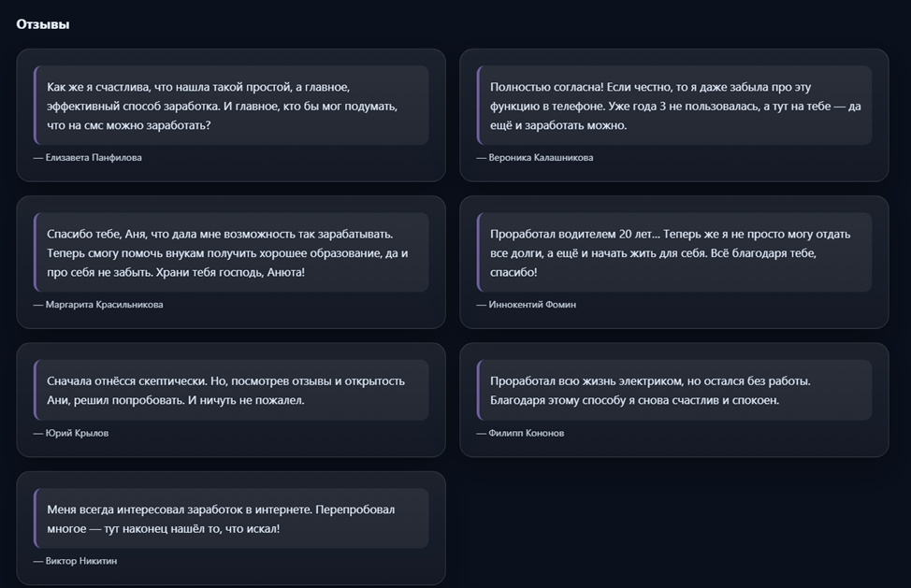The width and height of the screenshot is (911, 588).
Task: Click the purple accent bar of Никитин's quote
Action: click(35, 518)
